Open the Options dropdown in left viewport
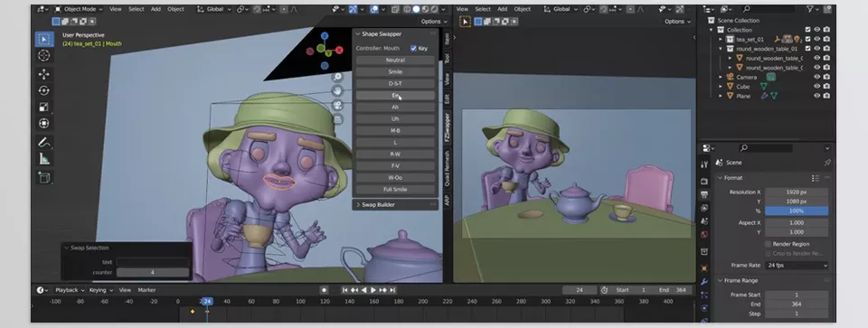 (x=433, y=21)
